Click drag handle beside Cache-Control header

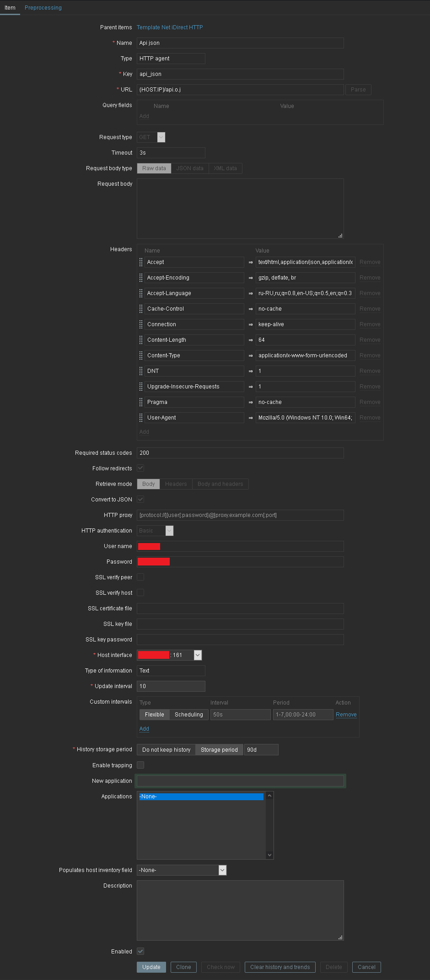tap(141, 309)
